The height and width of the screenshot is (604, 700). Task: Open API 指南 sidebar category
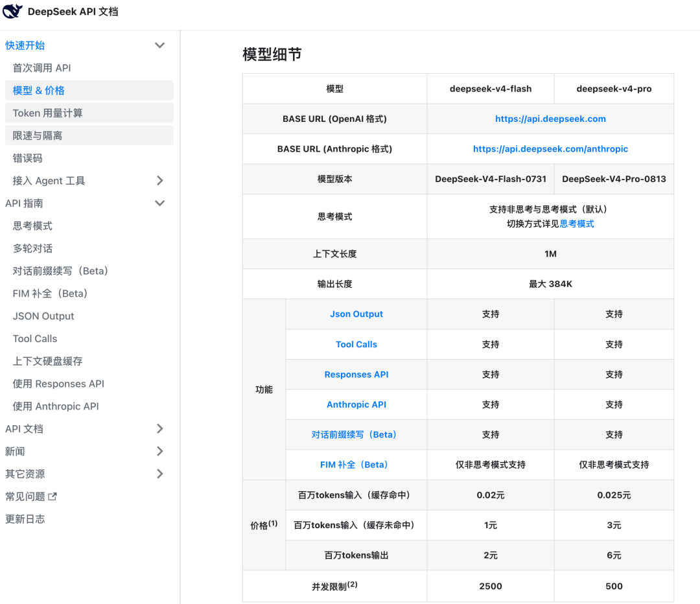pos(24,203)
